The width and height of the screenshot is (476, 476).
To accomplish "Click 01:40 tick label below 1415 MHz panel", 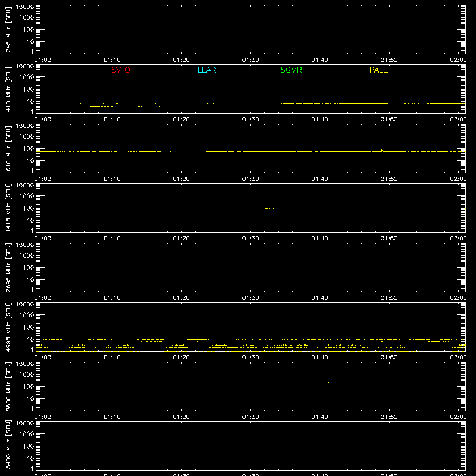I will tap(320, 239).
